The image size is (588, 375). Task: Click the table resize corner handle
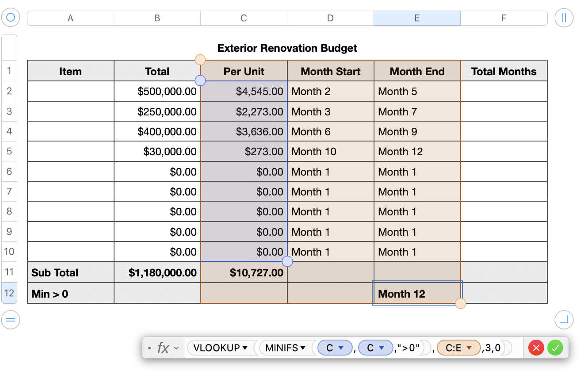pos(564,320)
